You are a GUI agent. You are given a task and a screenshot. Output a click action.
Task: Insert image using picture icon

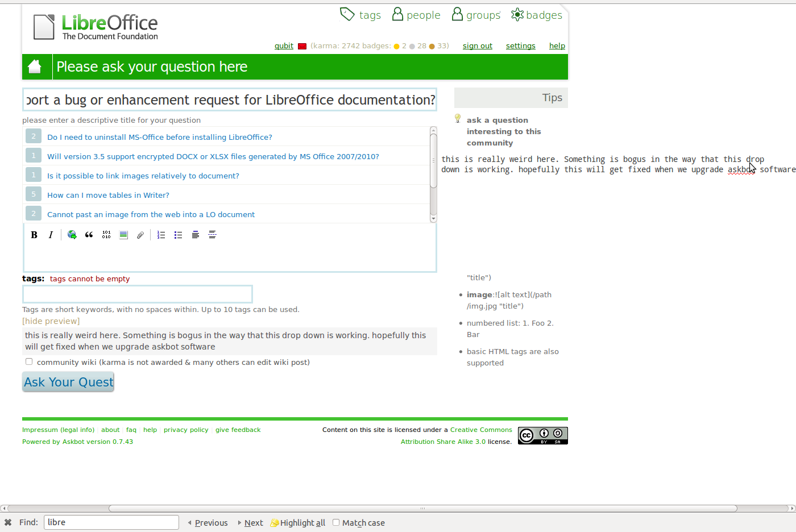123,235
